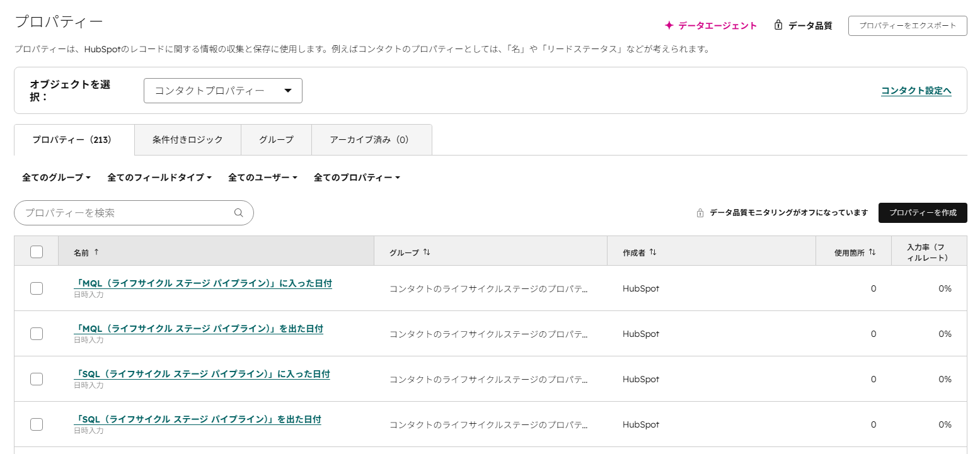The height and width of the screenshot is (454, 980).
Task: Open「MQL（ライフサイクル ステージ パイプライン）」を出た日付 property
Action: [x=199, y=329]
